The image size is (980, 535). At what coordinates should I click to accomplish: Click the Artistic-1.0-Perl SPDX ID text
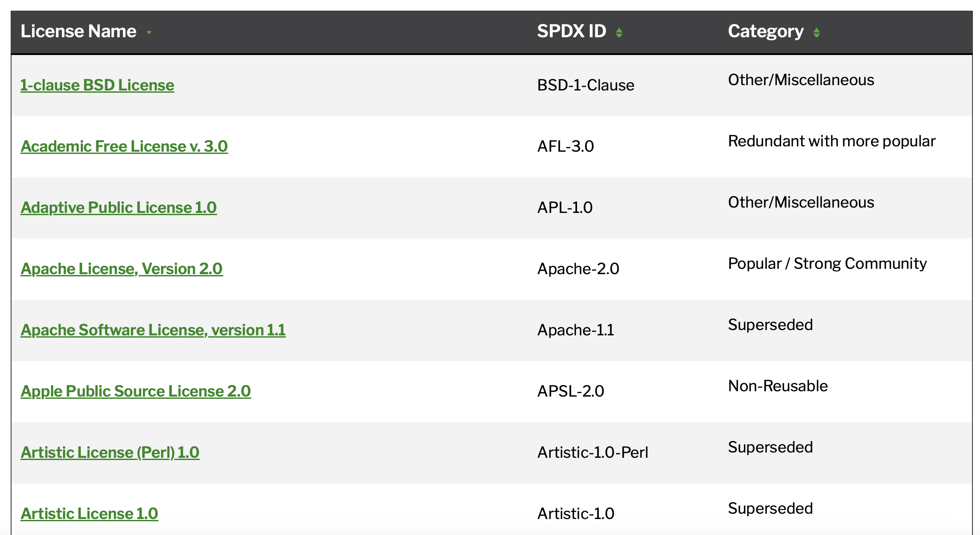point(593,452)
